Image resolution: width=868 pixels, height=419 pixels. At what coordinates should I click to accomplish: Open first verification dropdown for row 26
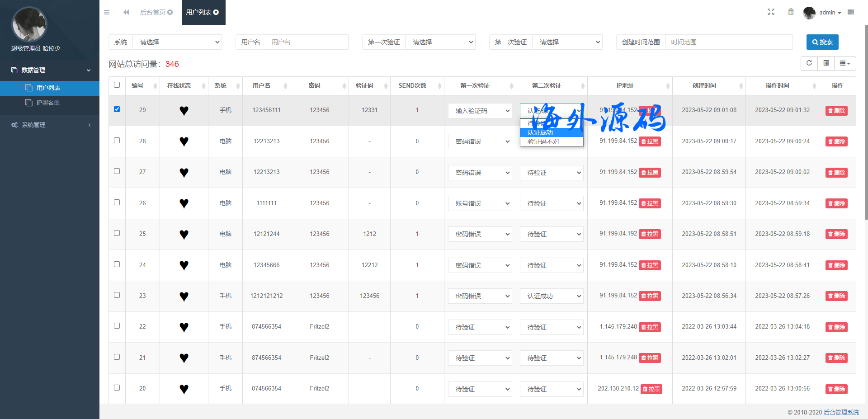(x=480, y=203)
